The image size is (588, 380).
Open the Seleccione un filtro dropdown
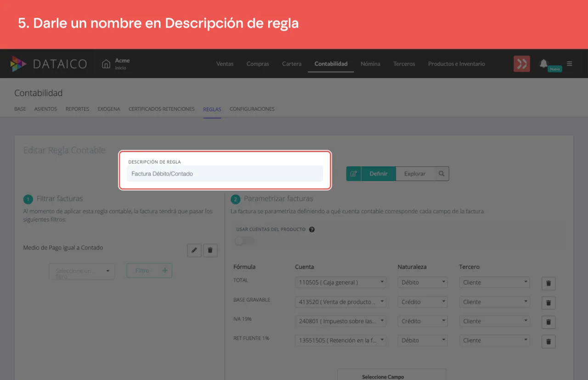pos(82,271)
